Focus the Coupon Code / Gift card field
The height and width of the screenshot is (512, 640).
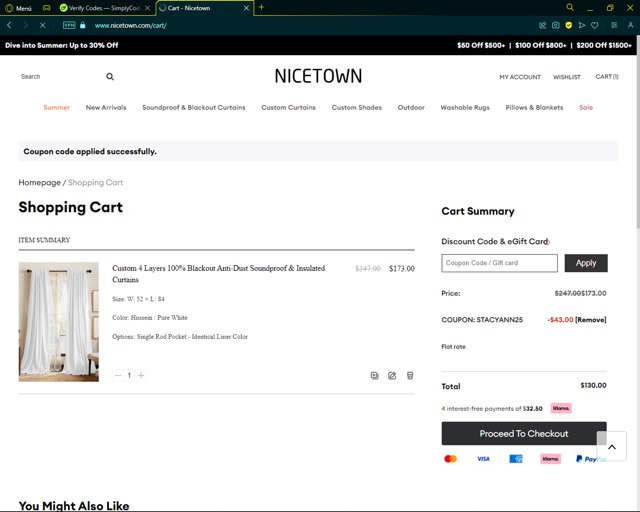coord(499,263)
